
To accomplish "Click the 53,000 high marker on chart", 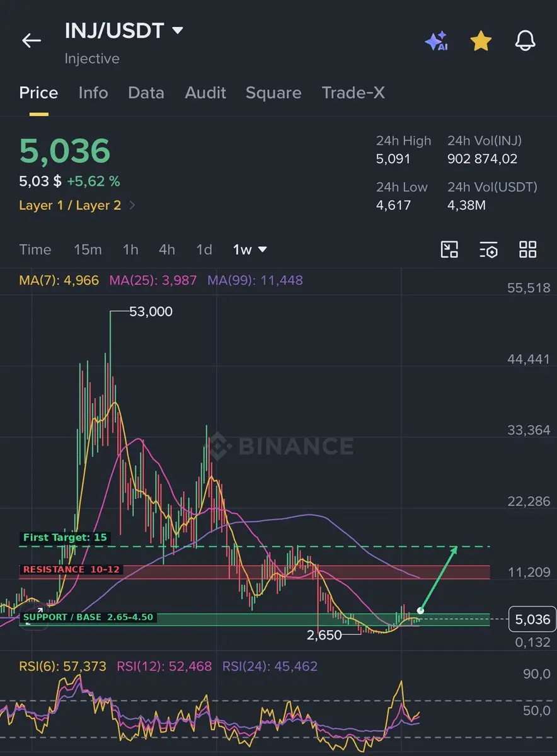I will (151, 311).
